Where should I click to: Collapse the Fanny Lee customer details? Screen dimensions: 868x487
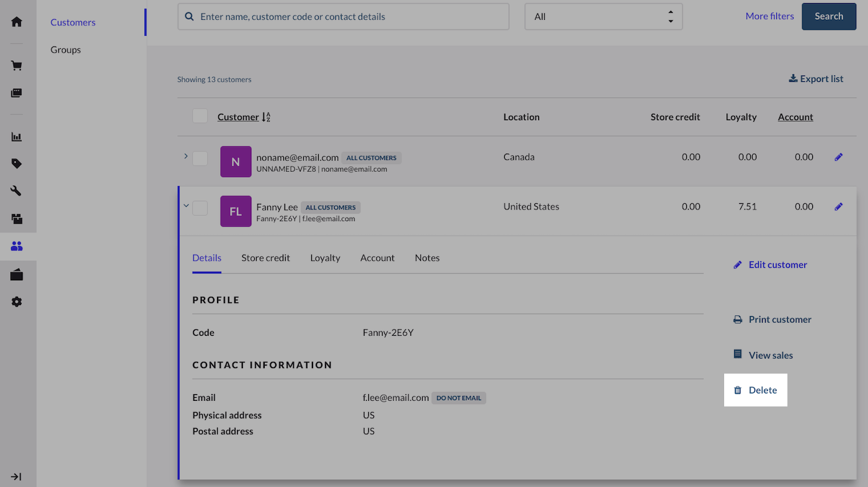tap(186, 206)
